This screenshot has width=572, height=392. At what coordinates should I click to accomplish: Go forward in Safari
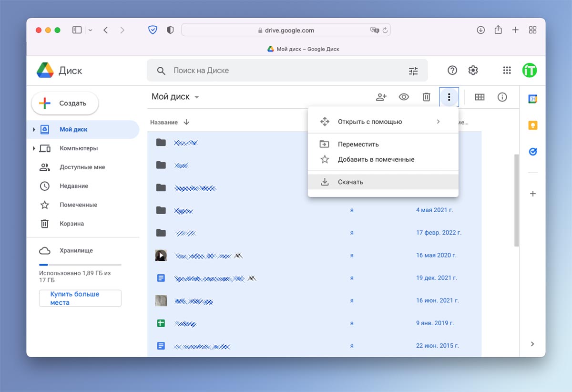[122, 30]
